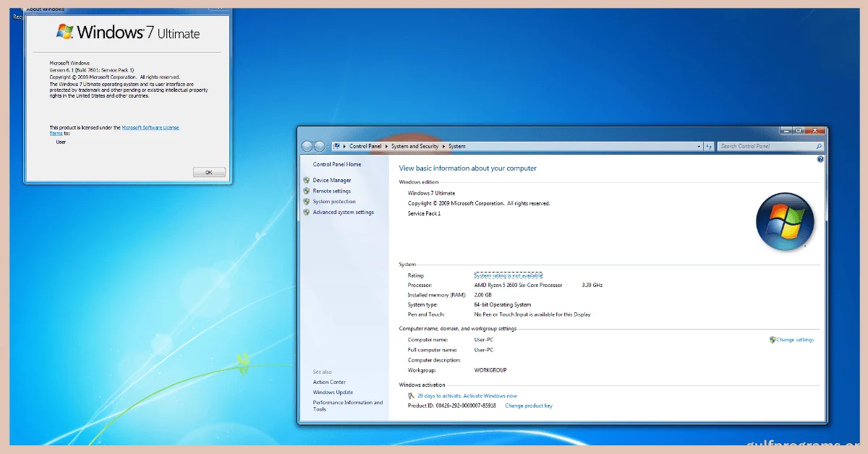Click the shield icon next to Change settings
This screenshot has width=868, height=454.
click(x=773, y=339)
